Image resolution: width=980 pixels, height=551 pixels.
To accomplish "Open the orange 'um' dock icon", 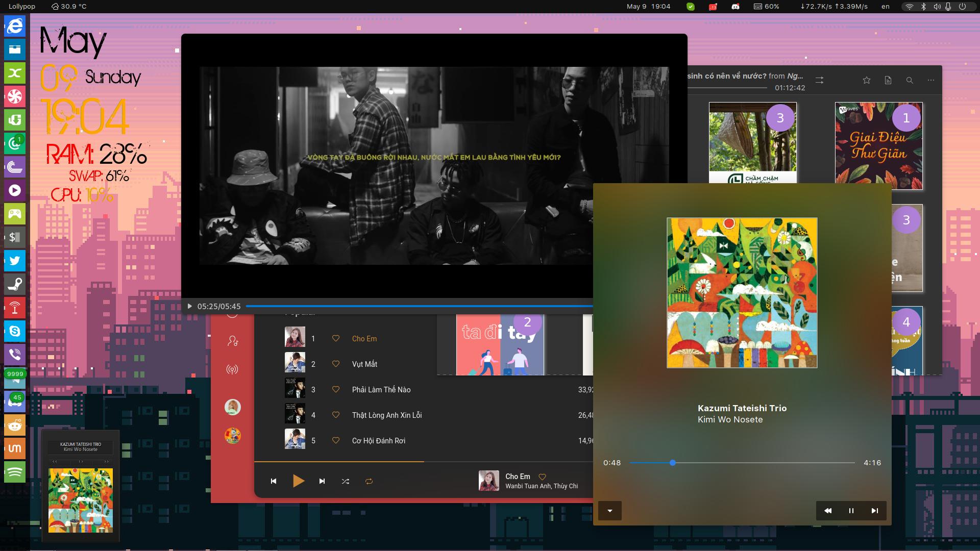I will click(x=15, y=448).
